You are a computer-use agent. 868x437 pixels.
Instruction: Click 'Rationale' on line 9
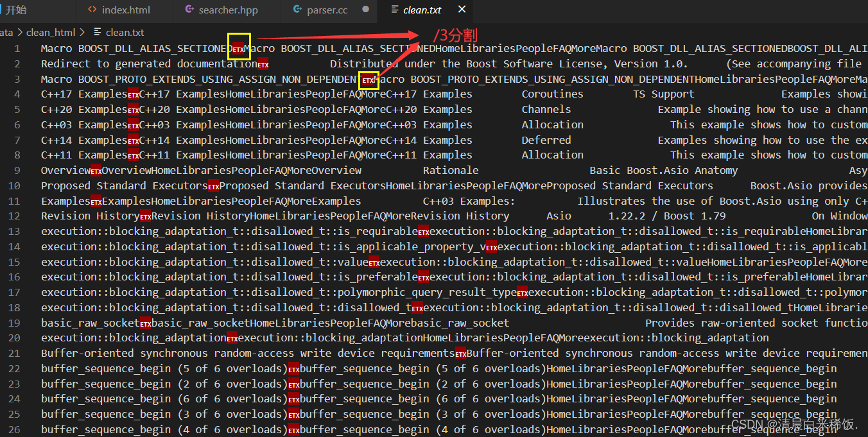(x=451, y=171)
